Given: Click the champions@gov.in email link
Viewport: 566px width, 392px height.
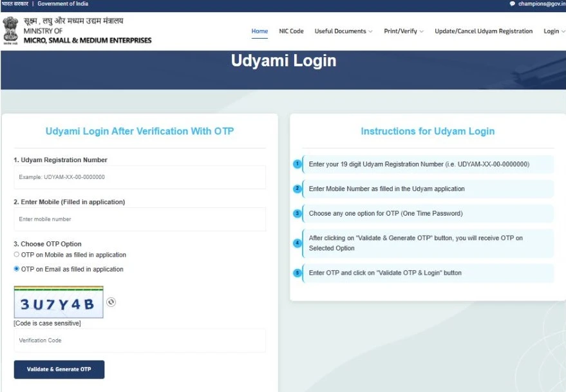Looking at the screenshot, I should [x=542, y=4].
